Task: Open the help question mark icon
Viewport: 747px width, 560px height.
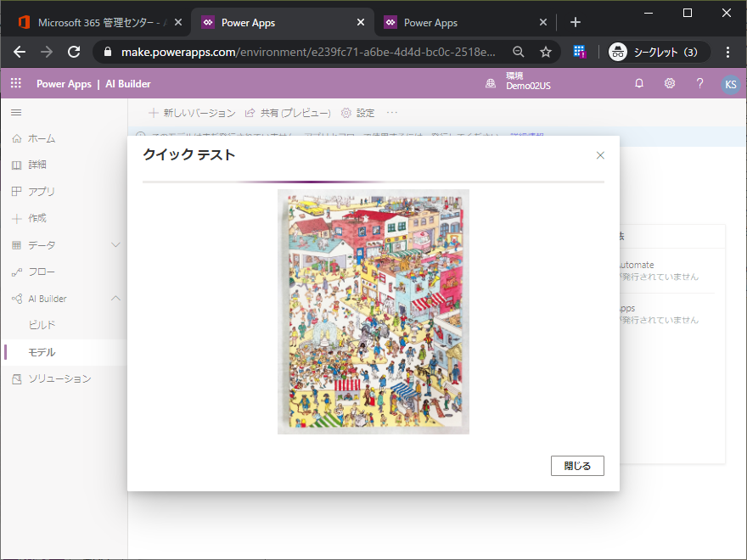Action: pos(699,84)
